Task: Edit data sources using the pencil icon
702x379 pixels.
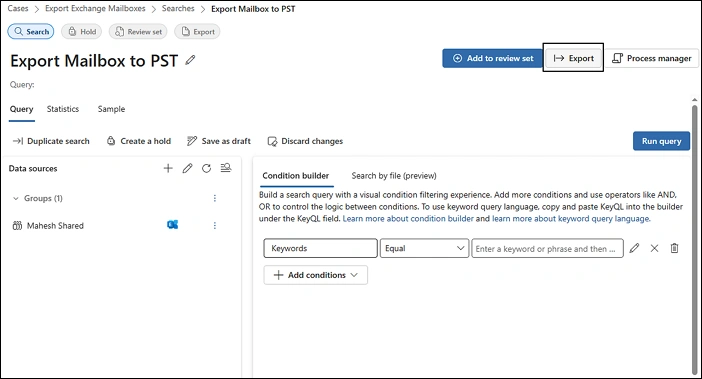Action: (187, 168)
